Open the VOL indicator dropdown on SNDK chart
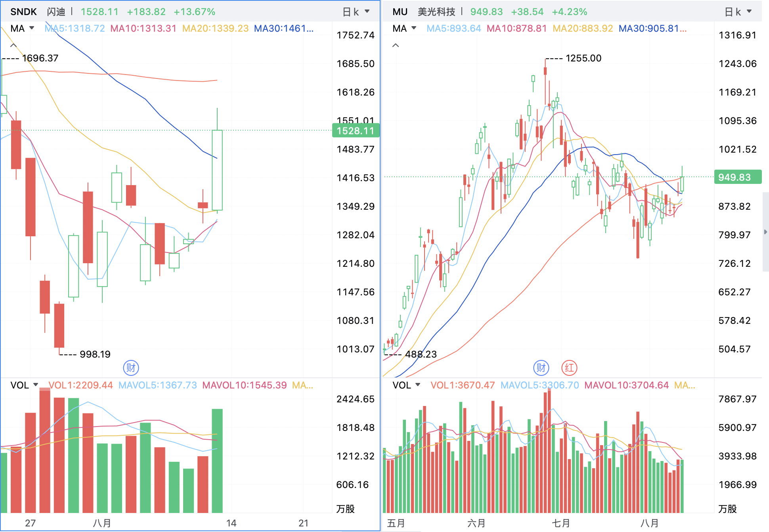Screen dimensions: 769x532 click(x=25, y=385)
